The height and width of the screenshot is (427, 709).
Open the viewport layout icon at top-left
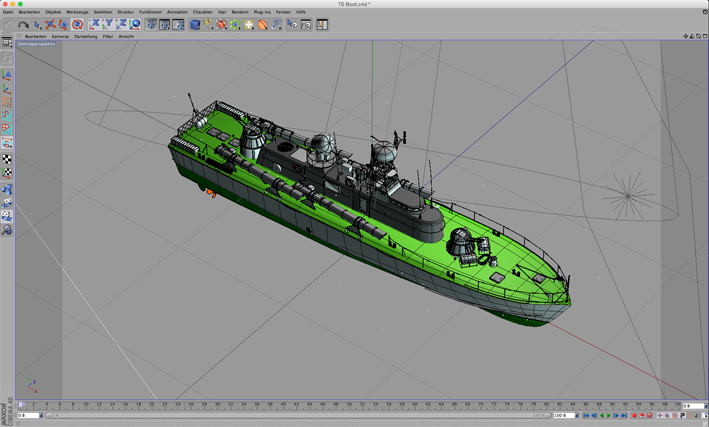pos(7,43)
